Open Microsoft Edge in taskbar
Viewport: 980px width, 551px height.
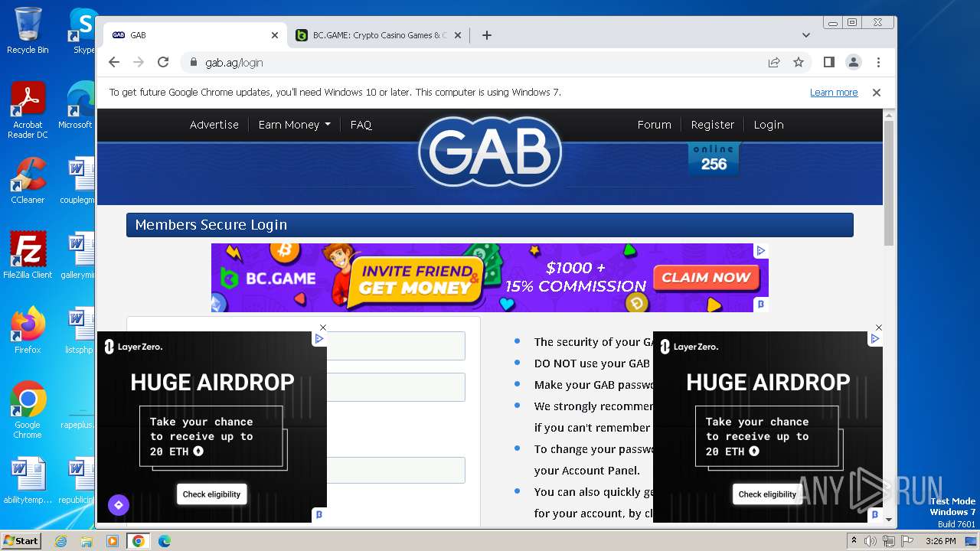[x=165, y=541]
